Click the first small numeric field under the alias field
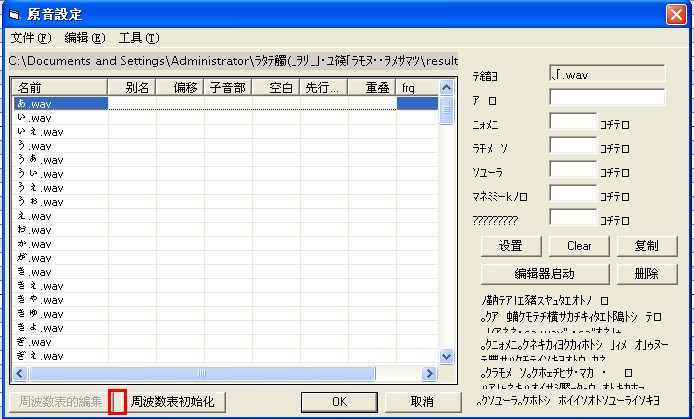The width and height of the screenshot is (694, 419). pos(573,121)
